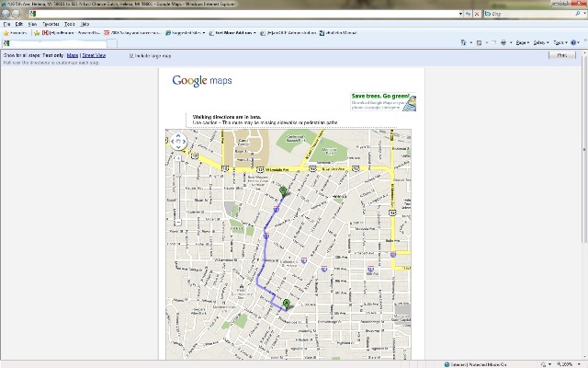This screenshot has height=368, width=588.
Task: Open the Get More Add-ons favorites dropdown
Action: [232, 33]
